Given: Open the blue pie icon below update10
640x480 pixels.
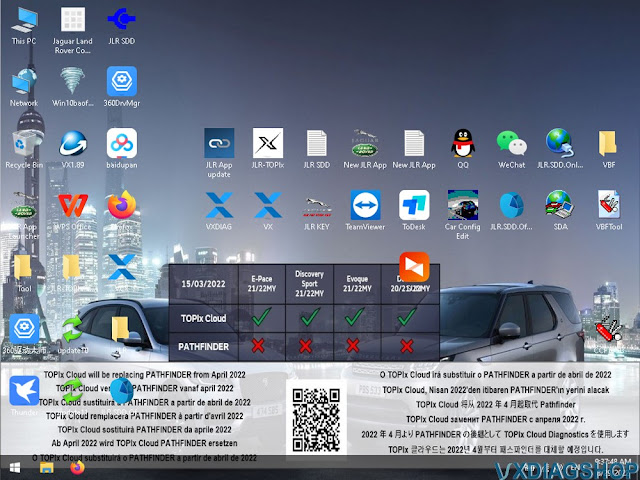Looking at the screenshot, I should [x=121, y=391].
